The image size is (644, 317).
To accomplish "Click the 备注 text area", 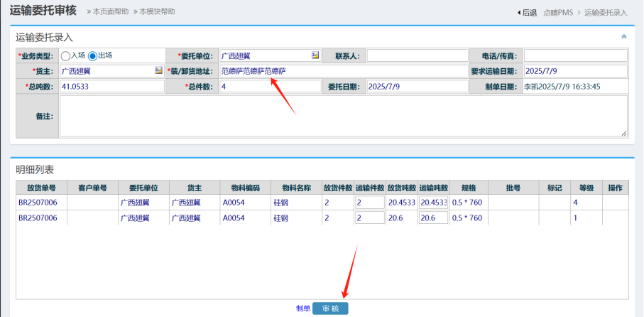I will (343, 116).
